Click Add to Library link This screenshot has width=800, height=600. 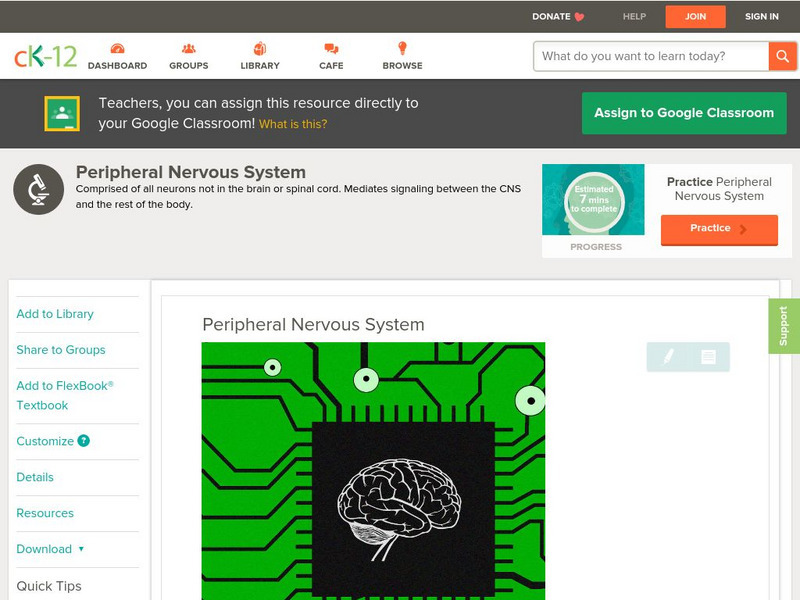pyautogui.click(x=55, y=314)
